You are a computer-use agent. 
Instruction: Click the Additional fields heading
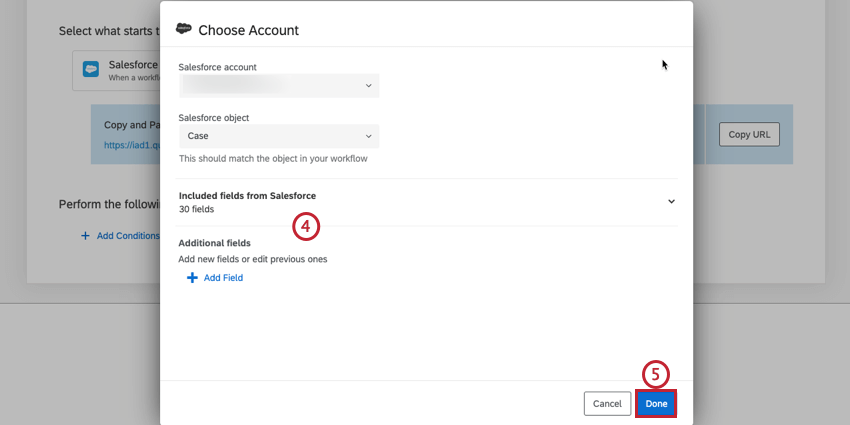pos(214,243)
